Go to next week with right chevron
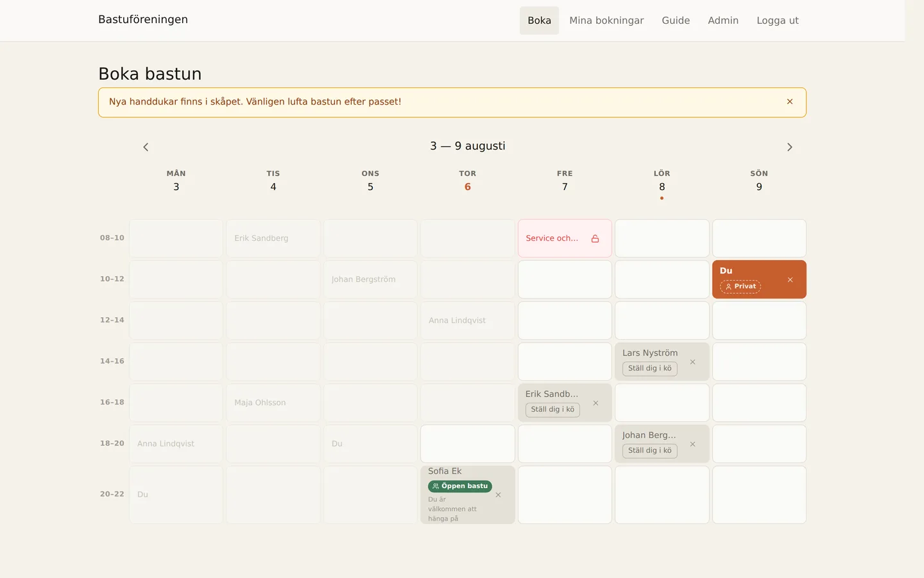 tap(790, 147)
